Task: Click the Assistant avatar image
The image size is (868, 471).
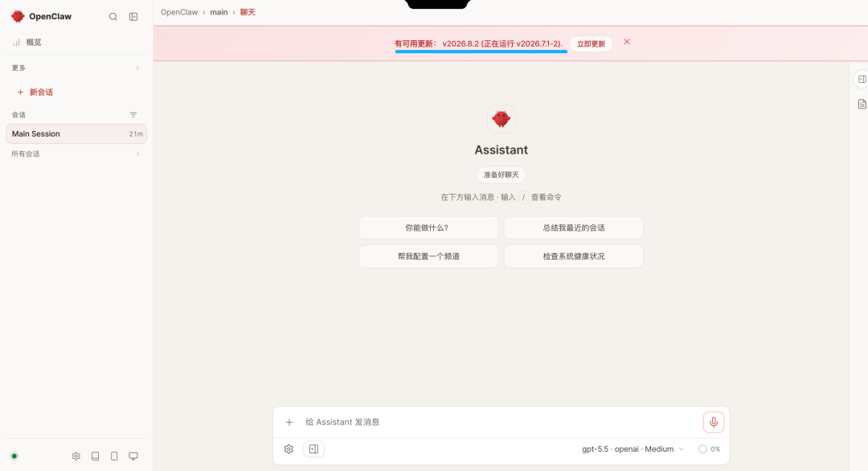Action: 501,119
